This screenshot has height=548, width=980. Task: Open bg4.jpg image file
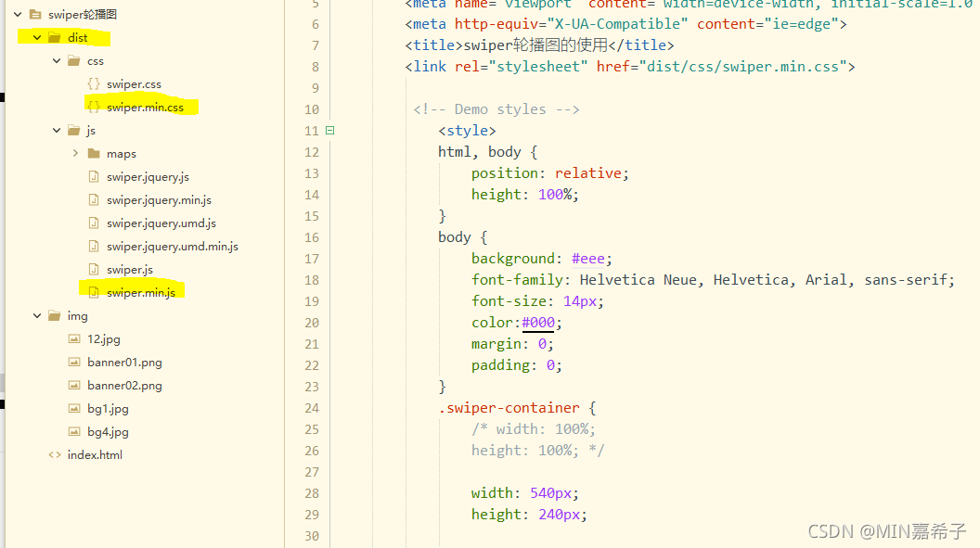point(108,431)
